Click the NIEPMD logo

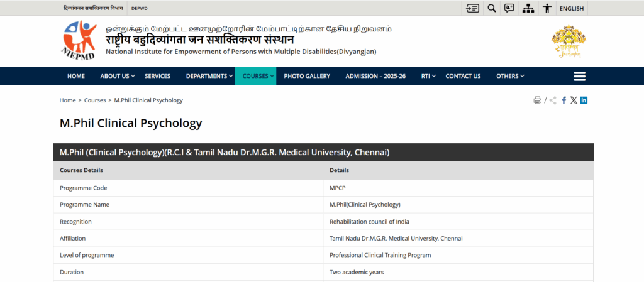pyautogui.click(x=79, y=40)
